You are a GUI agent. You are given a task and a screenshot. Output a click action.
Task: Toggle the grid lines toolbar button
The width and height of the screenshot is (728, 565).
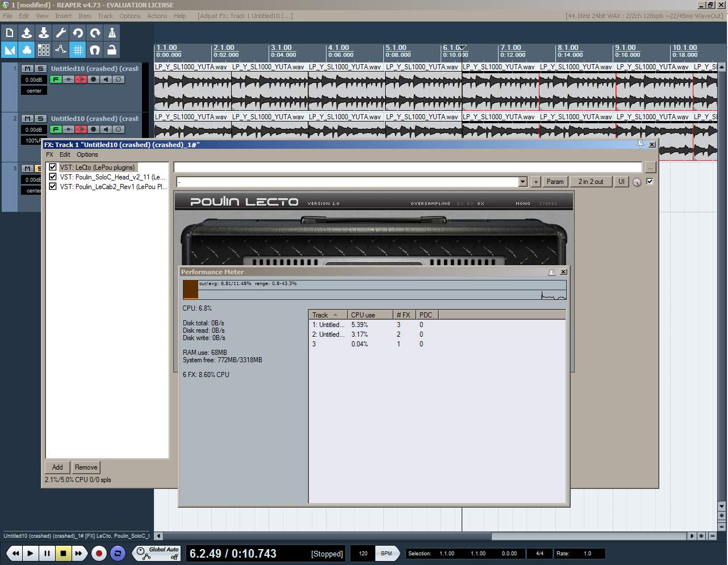(78, 51)
